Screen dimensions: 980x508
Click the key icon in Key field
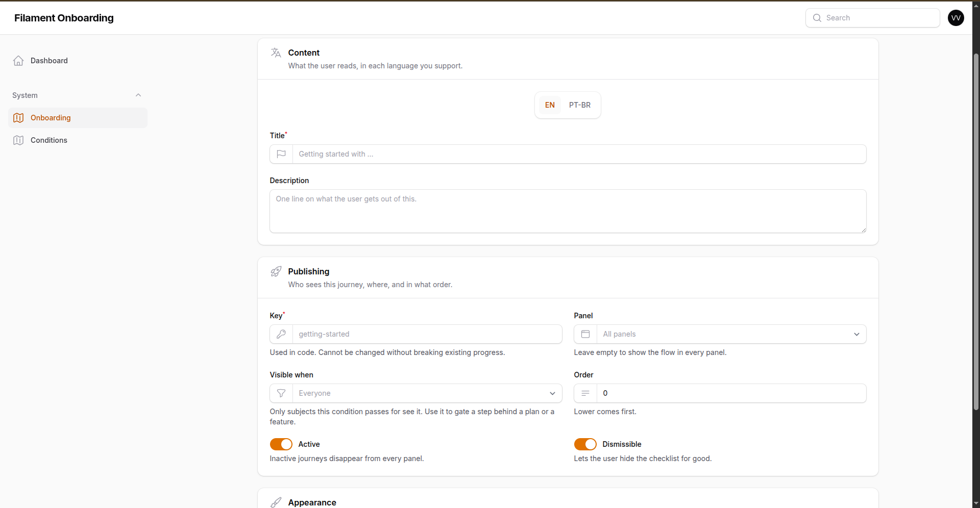coord(281,334)
